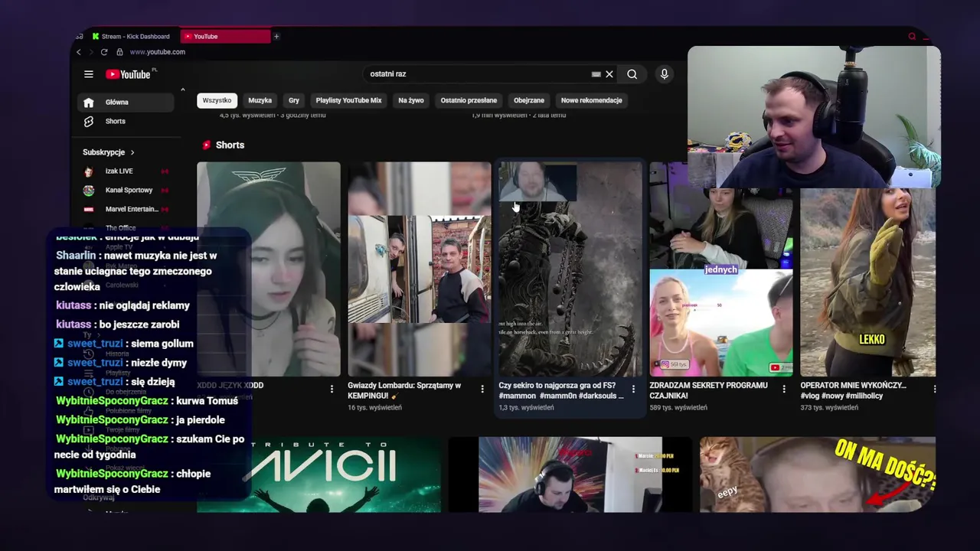Select the Obejrzane filter chip
This screenshot has height=551, width=980.
pos(529,100)
